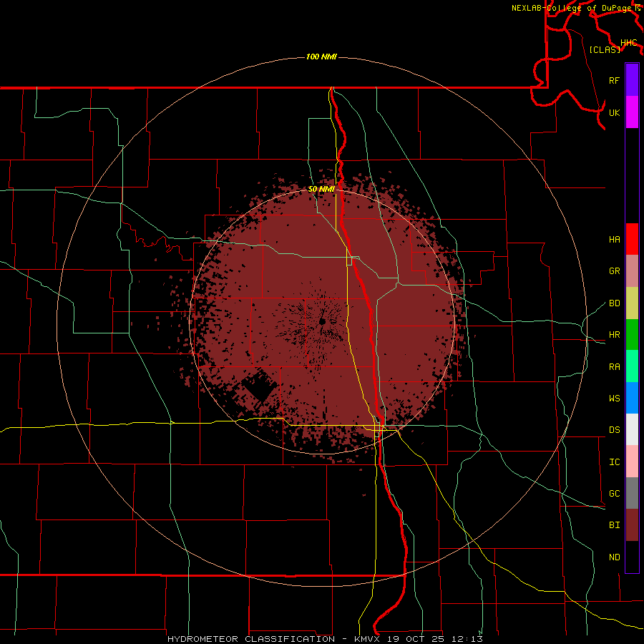
Task: Click the BD legend label
Action: point(614,303)
